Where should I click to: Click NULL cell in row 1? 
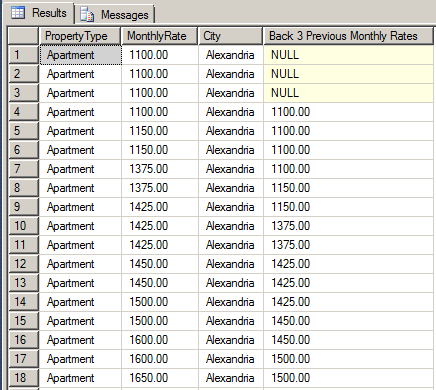(348, 55)
